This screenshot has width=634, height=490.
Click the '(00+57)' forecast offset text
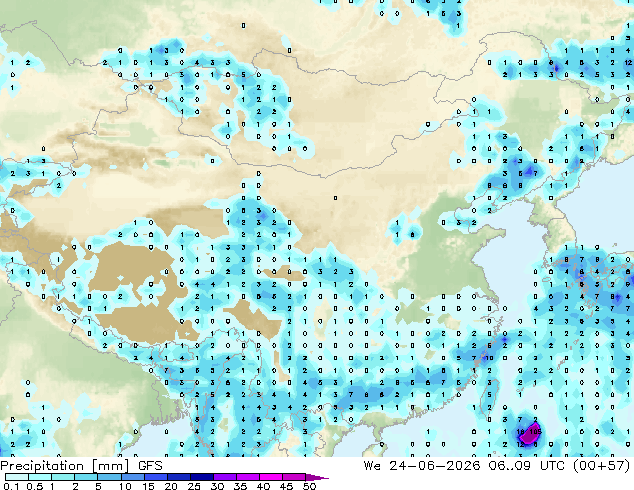pyautogui.click(x=601, y=466)
